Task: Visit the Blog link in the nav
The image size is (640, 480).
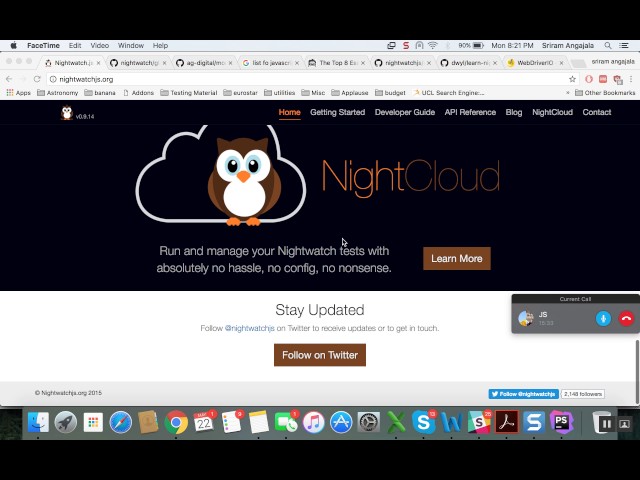Action: click(514, 112)
